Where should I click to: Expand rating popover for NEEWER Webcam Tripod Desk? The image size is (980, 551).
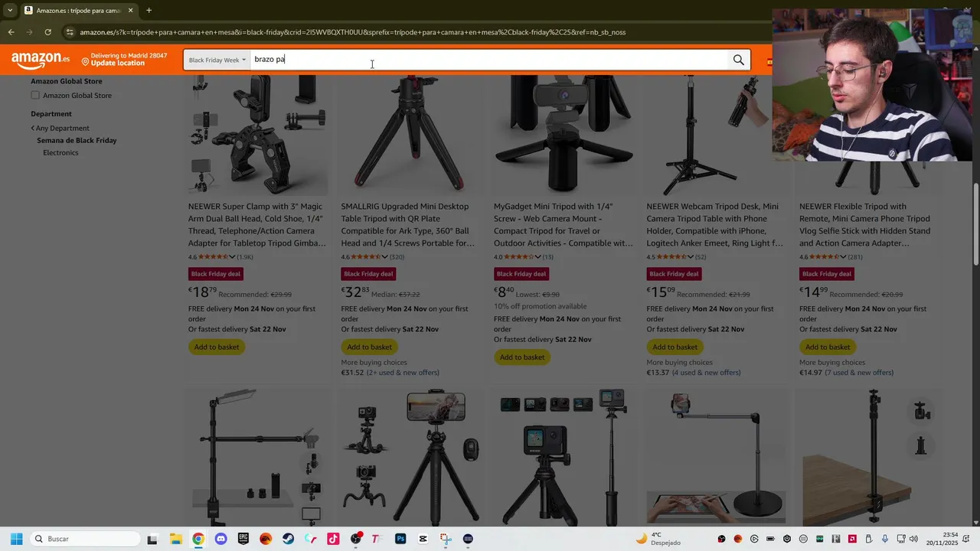click(x=691, y=257)
